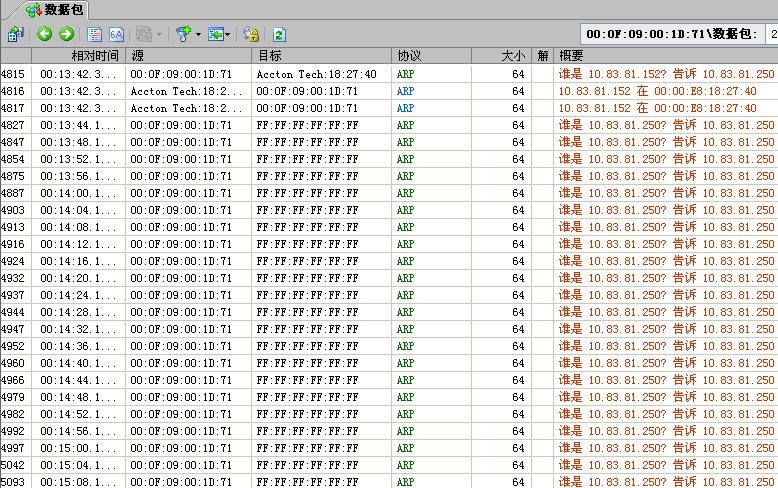Expand the display options dropdown arrow
The width and height of the screenshot is (778, 488).
coord(229,34)
